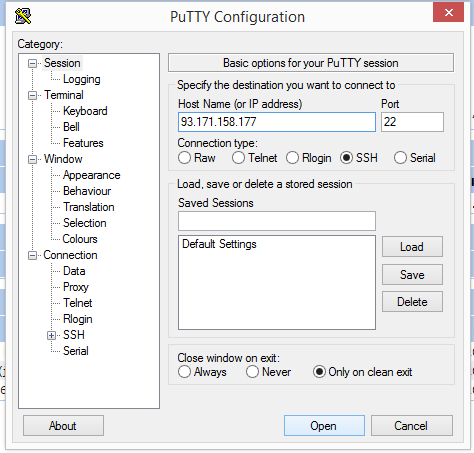Collapse the Session tree node

coord(32,63)
